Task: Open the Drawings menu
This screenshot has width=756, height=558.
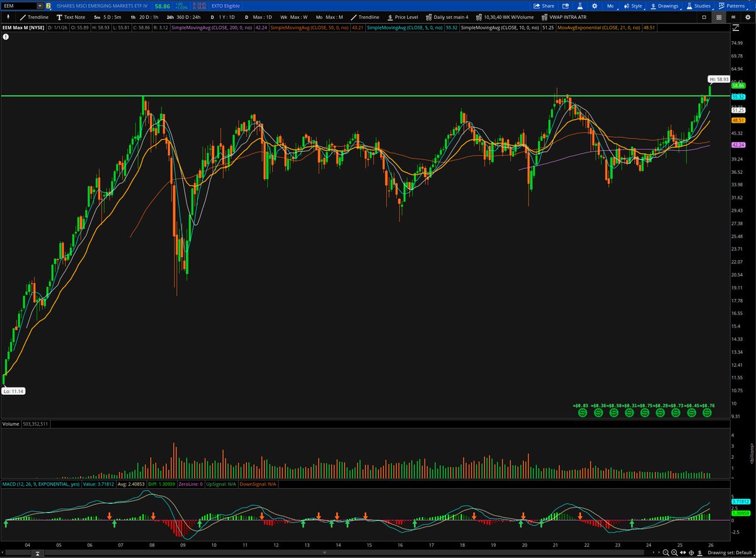Action: pyautogui.click(x=664, y=6)
